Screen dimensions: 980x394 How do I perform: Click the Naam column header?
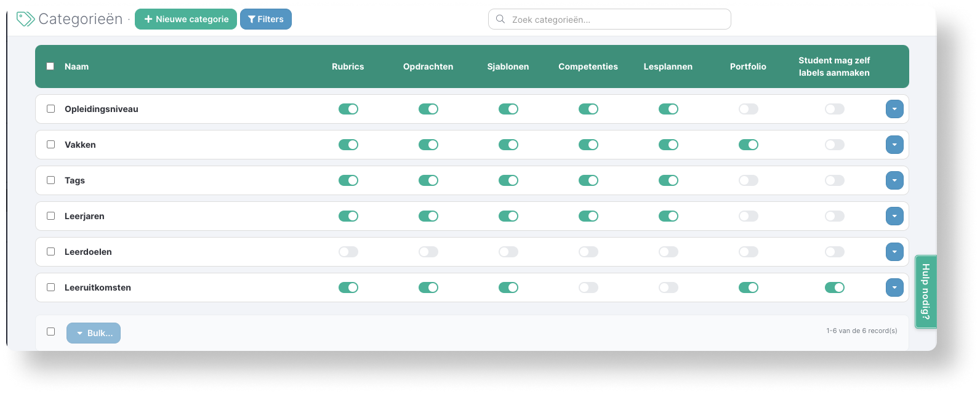(x=76, y=66)
